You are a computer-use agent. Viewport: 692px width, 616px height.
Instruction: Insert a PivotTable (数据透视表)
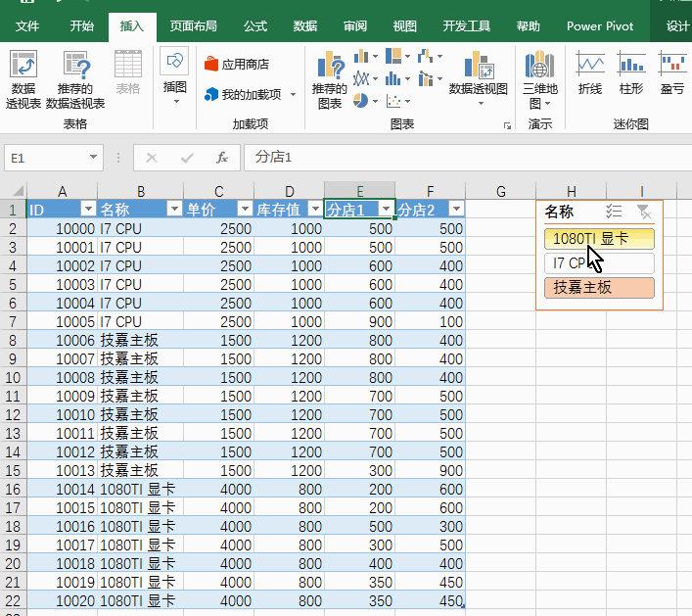[23, 79]
